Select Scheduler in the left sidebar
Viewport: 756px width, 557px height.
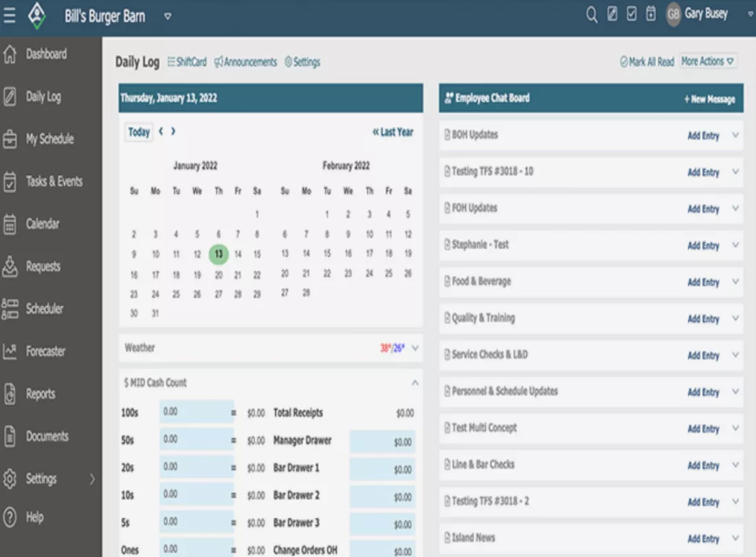(x=43, y=309)
